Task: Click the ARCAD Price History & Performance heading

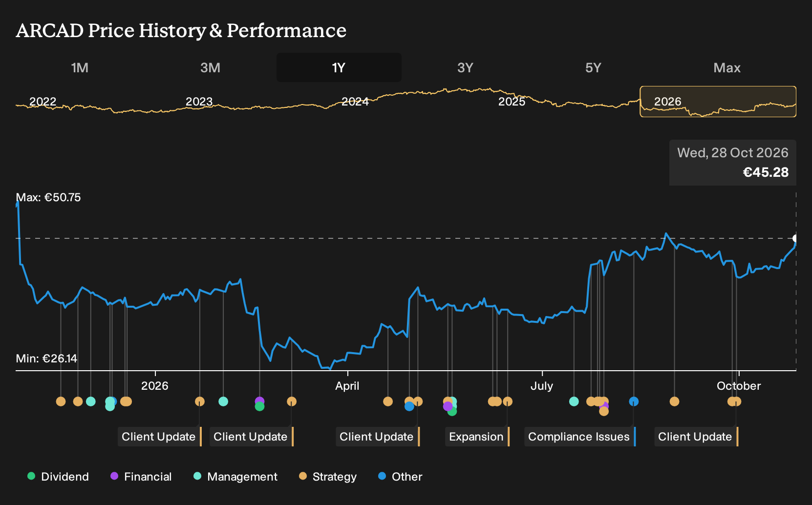Action: [181, 30]
